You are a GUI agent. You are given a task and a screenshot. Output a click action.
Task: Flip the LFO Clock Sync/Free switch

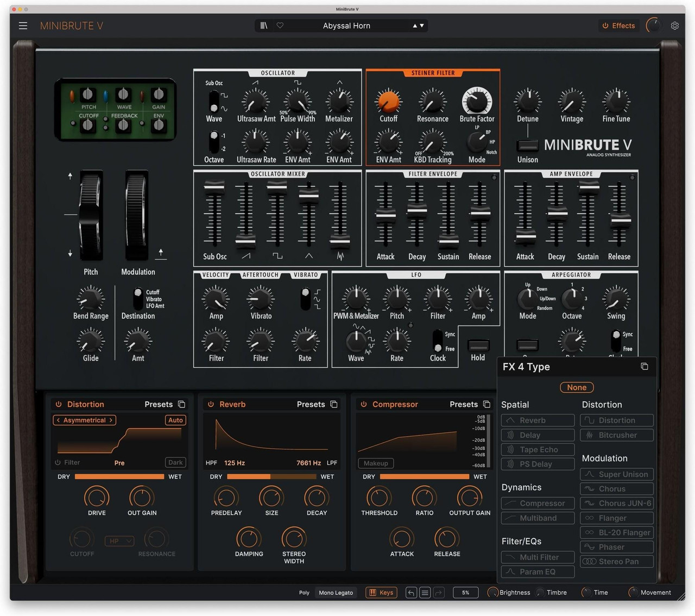pyautogui.click(x=438, y=341)
